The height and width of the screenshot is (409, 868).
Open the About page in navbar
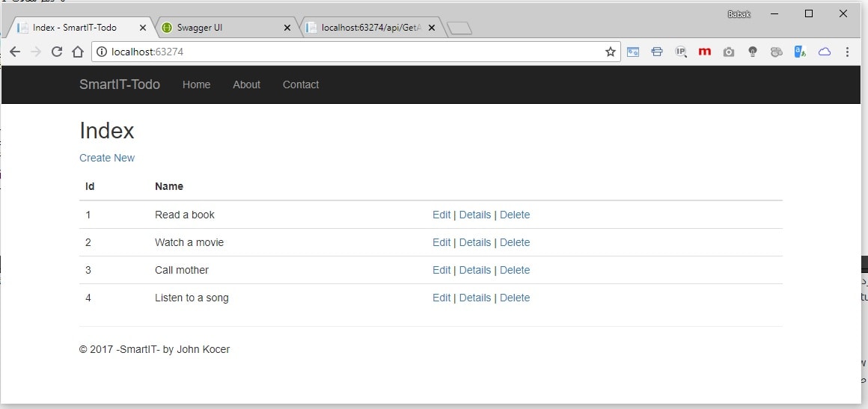246,84
